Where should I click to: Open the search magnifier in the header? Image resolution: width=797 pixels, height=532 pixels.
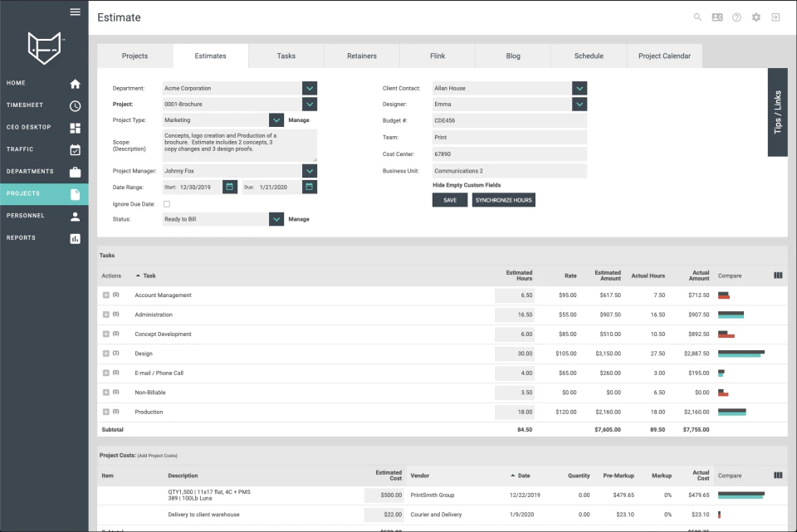tap(697, 17)
